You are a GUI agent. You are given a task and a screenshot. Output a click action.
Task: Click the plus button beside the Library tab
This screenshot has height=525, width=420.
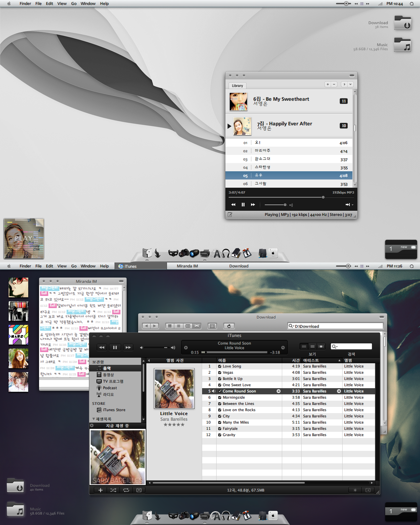click(327, 84)
